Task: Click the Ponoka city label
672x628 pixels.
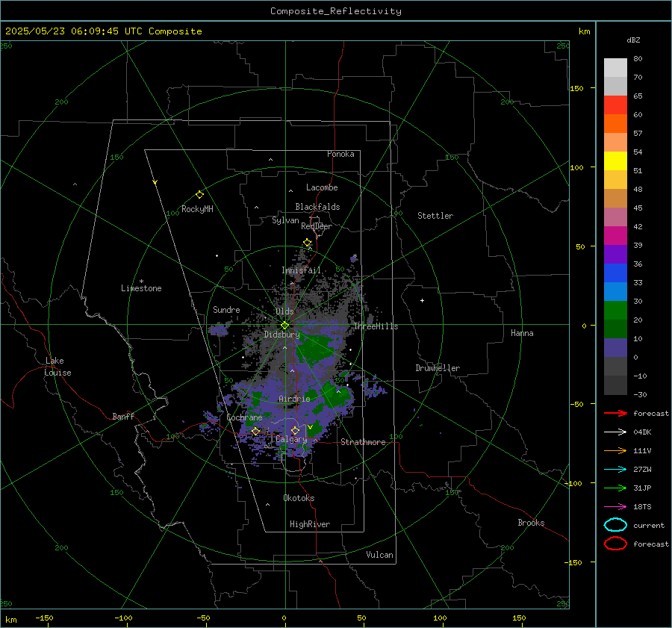Action: (340, 154)
